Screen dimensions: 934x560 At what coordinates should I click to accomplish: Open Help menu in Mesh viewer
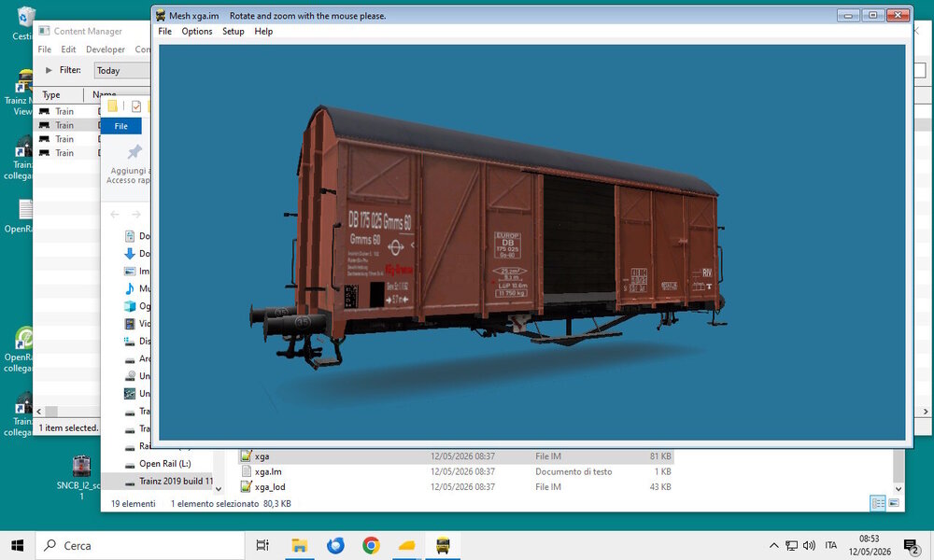click(x=263, y=32)
